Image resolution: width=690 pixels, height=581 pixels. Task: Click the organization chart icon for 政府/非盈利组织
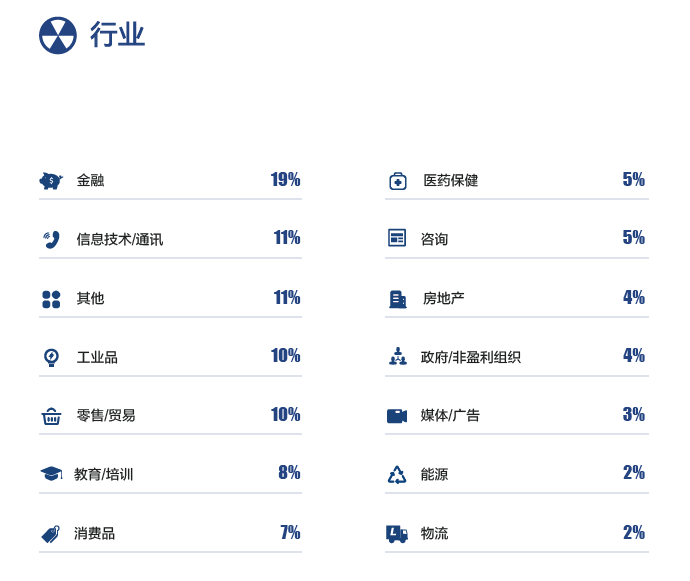[x=397, y=357]
